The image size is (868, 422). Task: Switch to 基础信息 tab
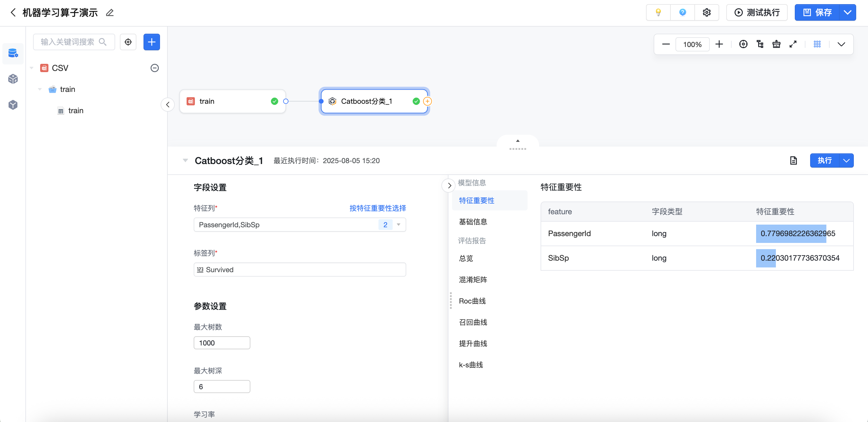[473, 222]
